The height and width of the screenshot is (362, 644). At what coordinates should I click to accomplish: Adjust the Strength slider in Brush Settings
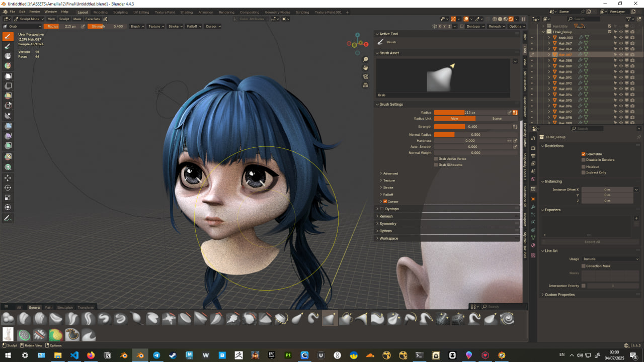pos(472,127)
